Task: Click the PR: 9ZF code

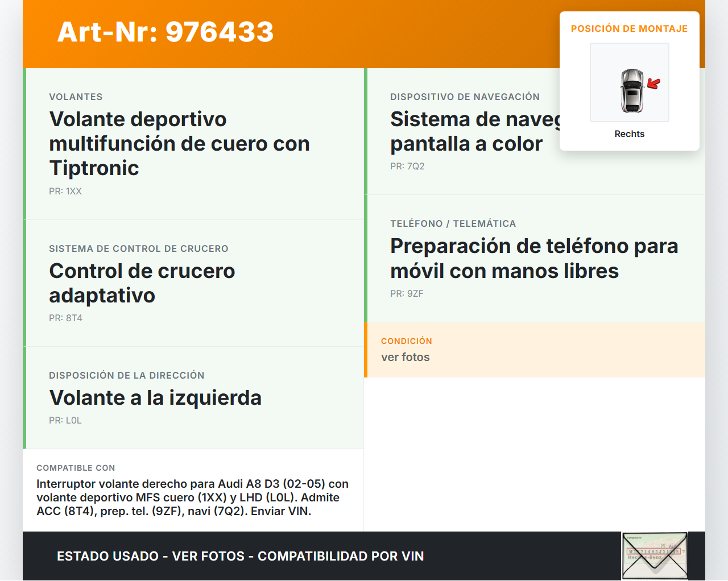Action: (407, 293)
